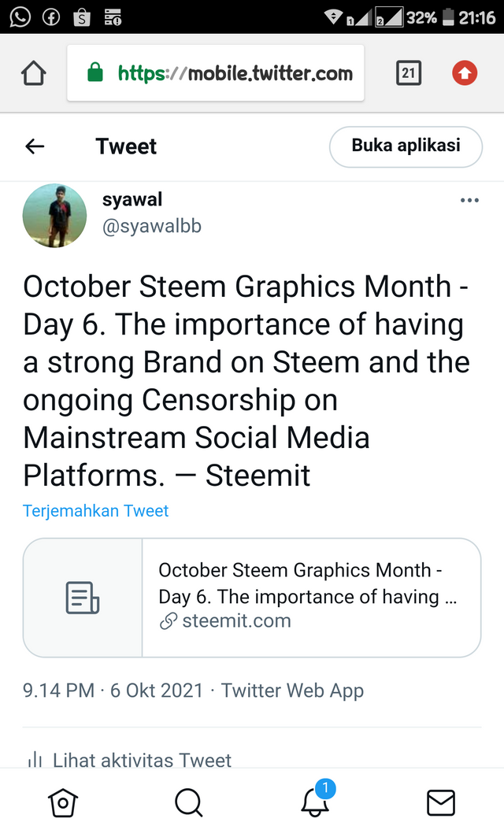Tap the WhatsApp notification icon in status bar
Image resolution: width=504 pixels, height=837 pixels.
pos(20,17)
